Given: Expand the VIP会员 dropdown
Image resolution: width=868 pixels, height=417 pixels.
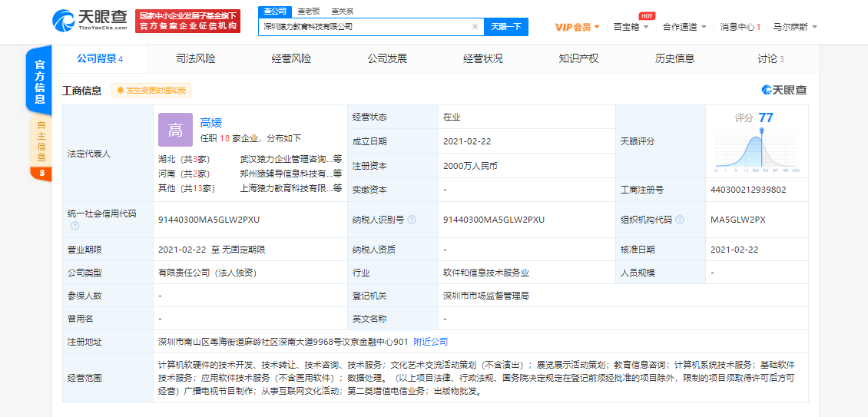Looking at the screenshot, I should point(577,27).
